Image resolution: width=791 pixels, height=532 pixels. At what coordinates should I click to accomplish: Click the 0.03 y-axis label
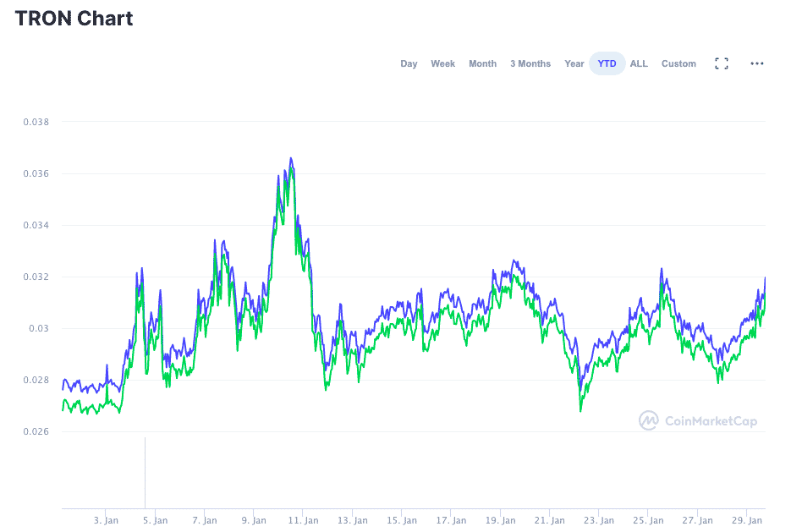39,328
